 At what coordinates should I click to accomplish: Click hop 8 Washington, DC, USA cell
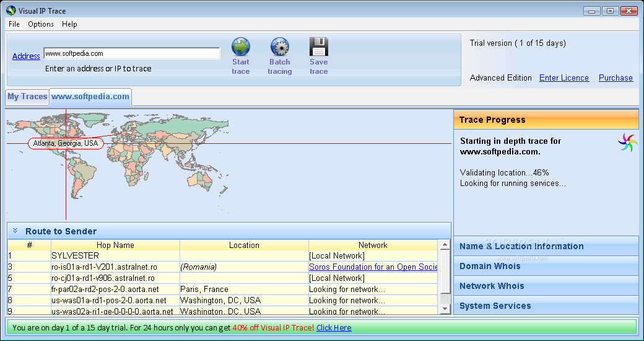[x=244, y=300]
